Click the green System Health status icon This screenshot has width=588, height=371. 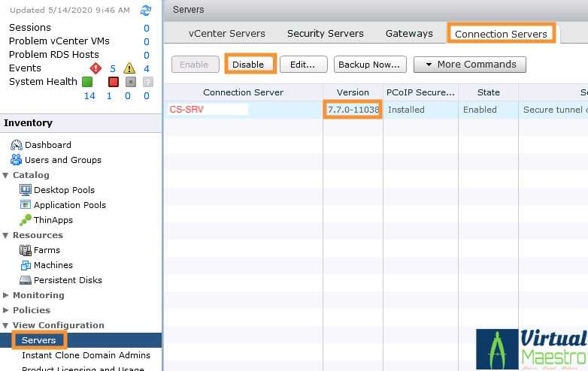87,82
